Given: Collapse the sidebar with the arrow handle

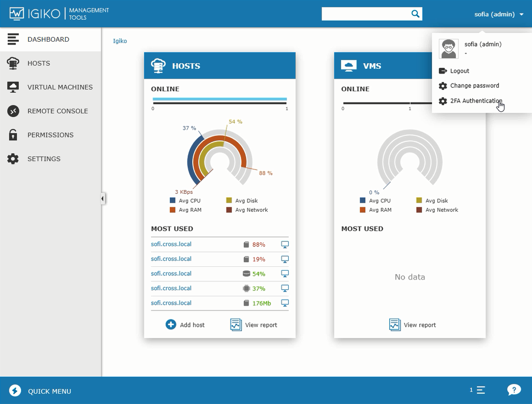Looking at the screenshot, I should (102, 198).
